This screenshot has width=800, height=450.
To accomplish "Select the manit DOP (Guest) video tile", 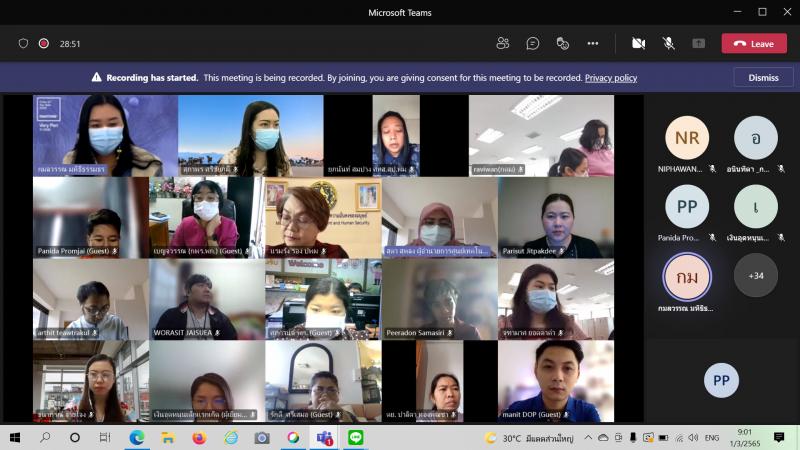I will [556, 381].
